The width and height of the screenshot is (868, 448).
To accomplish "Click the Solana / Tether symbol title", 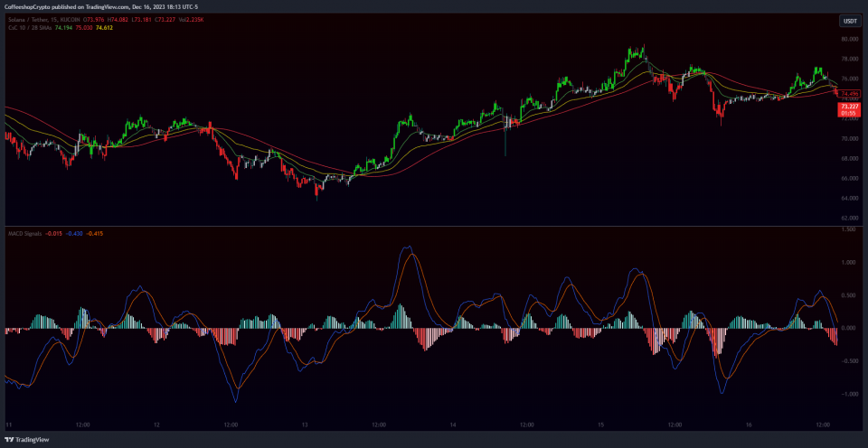I will click(x=28, y=19).
